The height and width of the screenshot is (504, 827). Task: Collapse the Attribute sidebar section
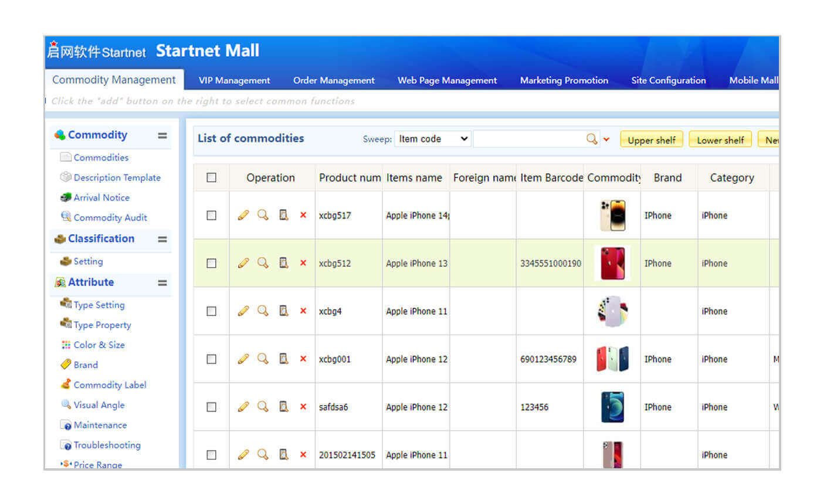pyautogui.click(x=162, y=282)
